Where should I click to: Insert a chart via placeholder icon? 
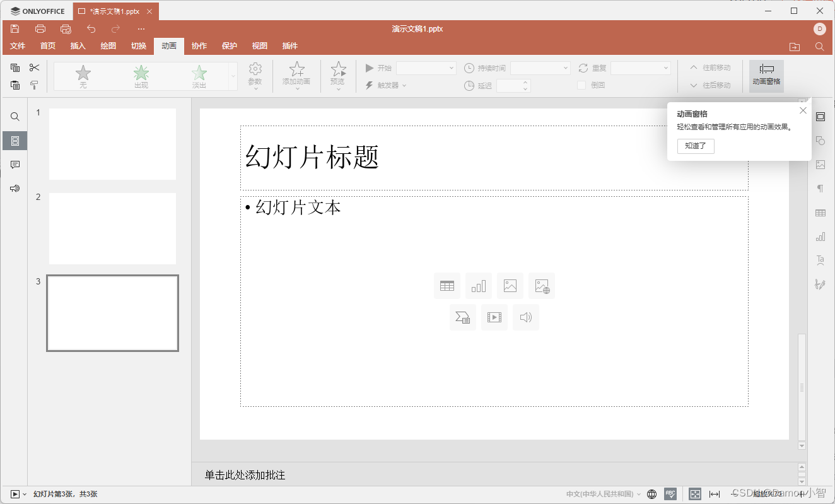point(479,286)
